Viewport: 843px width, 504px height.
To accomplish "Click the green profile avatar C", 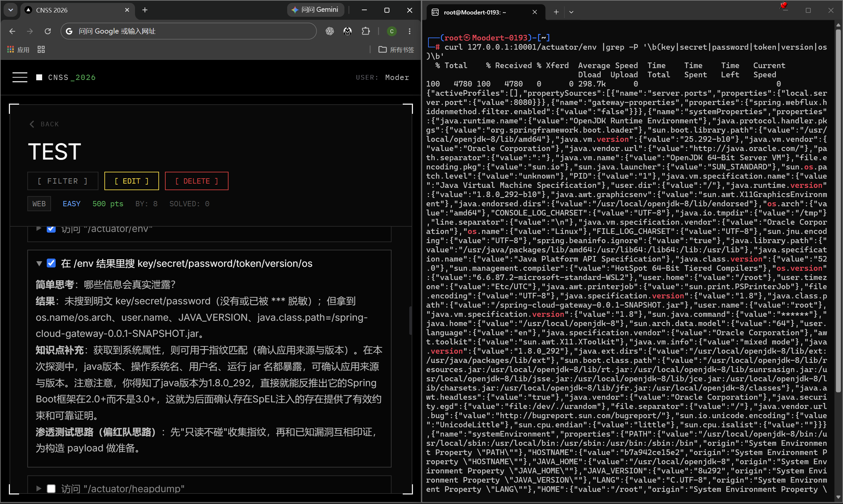I will [x=392, y=31].
